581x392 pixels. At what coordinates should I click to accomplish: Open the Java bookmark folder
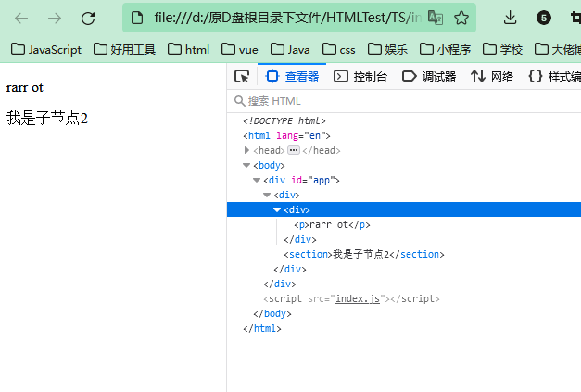[290, 49]
